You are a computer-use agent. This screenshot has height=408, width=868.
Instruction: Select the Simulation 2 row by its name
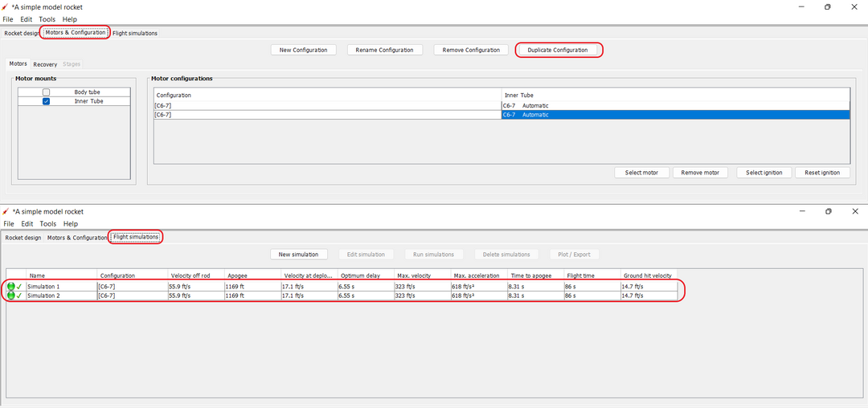pyautogui.click(x=43, y=296)
